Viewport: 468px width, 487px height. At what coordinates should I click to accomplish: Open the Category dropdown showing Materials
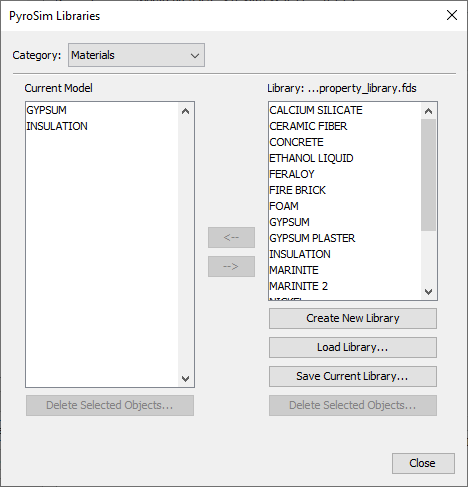click(x=136, y=55)
